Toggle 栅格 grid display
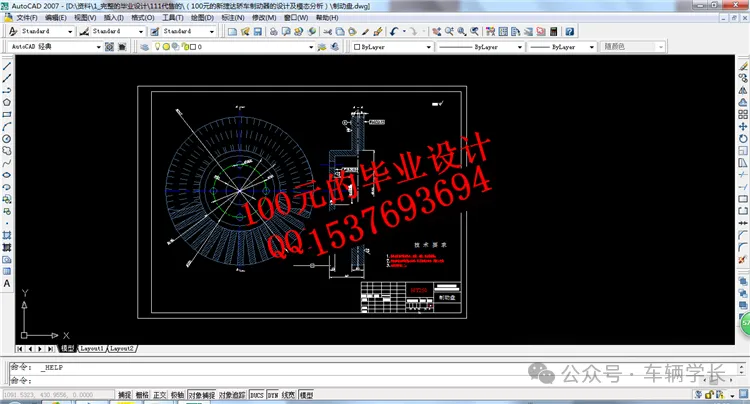This screenshot has height=404, width=750. click(142, 395)
